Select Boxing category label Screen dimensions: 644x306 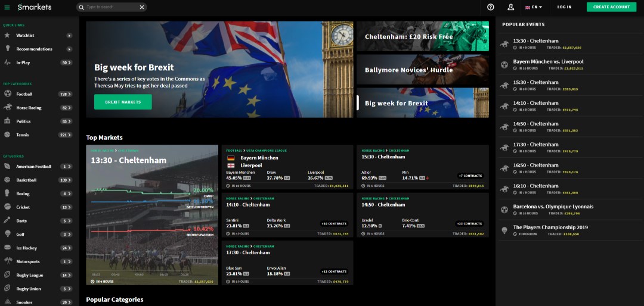[23, 193]
